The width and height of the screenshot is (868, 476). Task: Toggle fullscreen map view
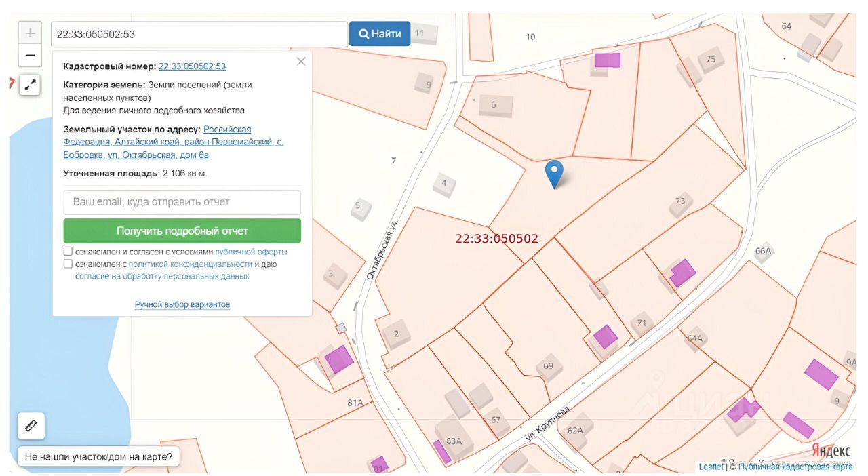(x=30, y=85)
